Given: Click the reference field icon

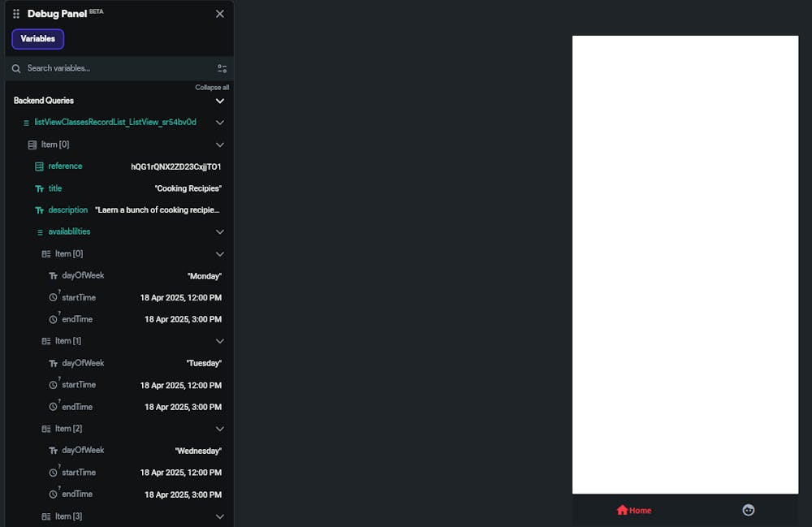Looking at the screenshot, I should [x=39, y=166].
